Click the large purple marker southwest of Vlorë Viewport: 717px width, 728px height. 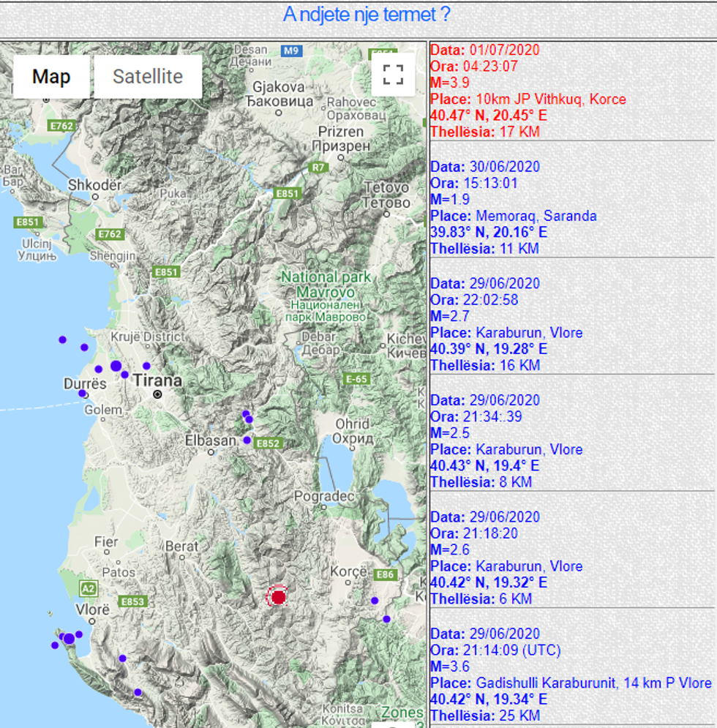[x=69, y=639]
